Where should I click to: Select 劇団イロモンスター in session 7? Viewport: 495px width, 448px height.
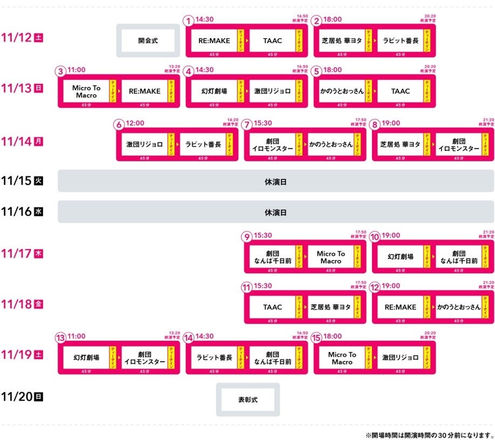click(272, 144)
